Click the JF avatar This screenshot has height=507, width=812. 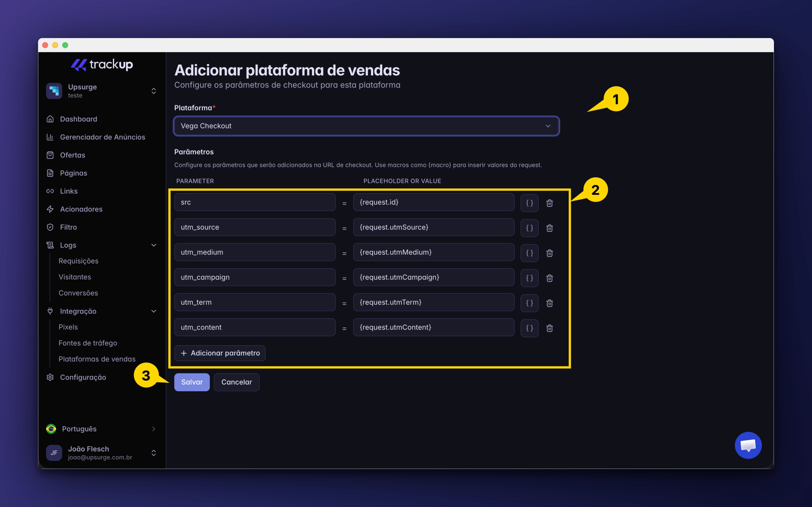point(54,453)
